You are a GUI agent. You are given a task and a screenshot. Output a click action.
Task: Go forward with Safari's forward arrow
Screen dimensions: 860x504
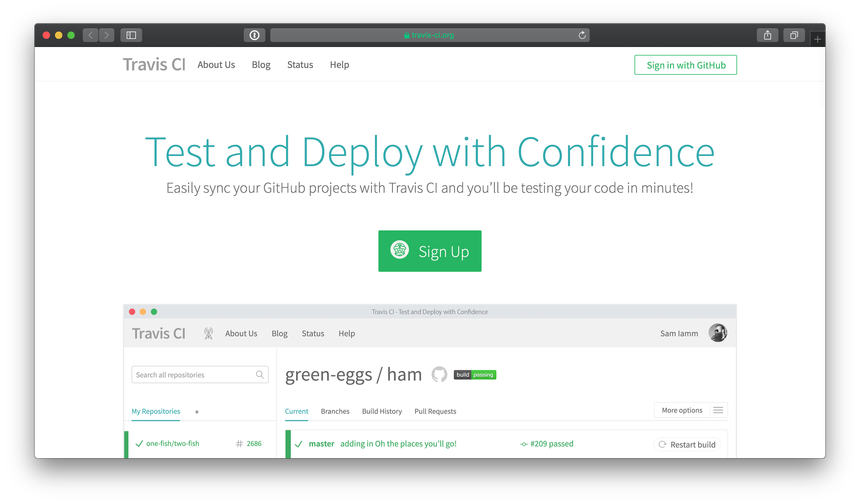coord(107,35)
